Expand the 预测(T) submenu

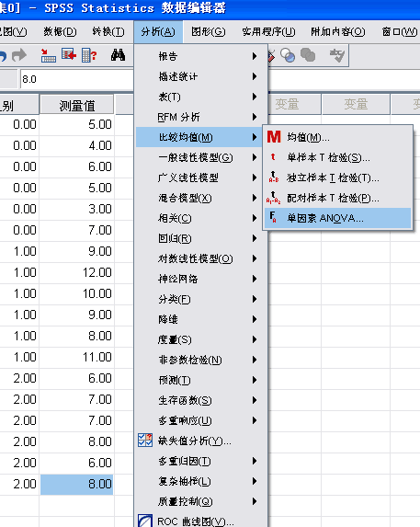[x=200, y=380]
